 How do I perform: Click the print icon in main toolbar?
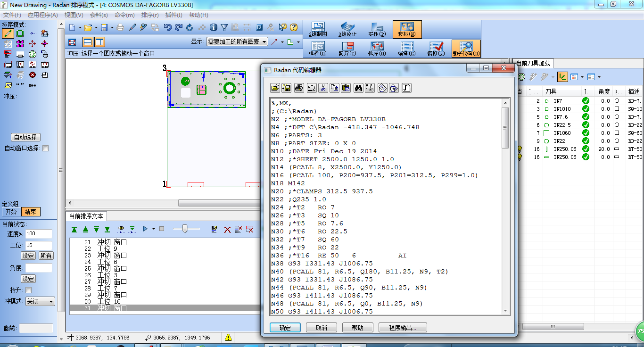point(120,27)
